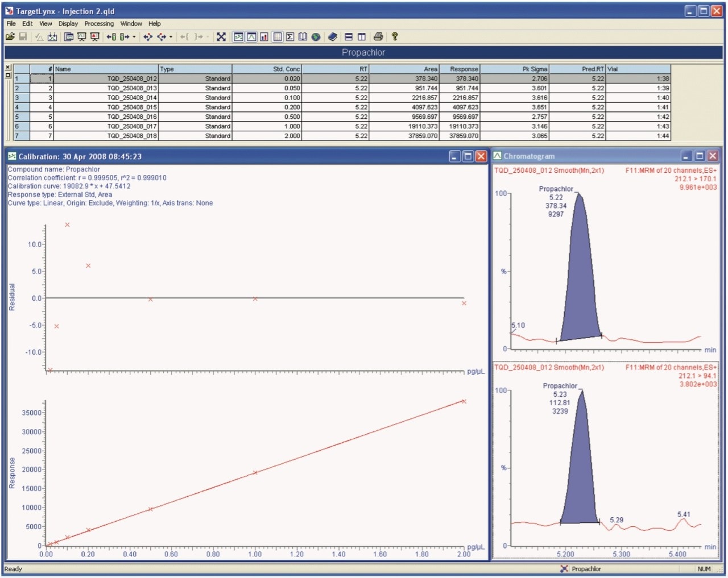Close the Calibration panel
This screenshot has width=728, height=578.
click(x=481, y=156)
